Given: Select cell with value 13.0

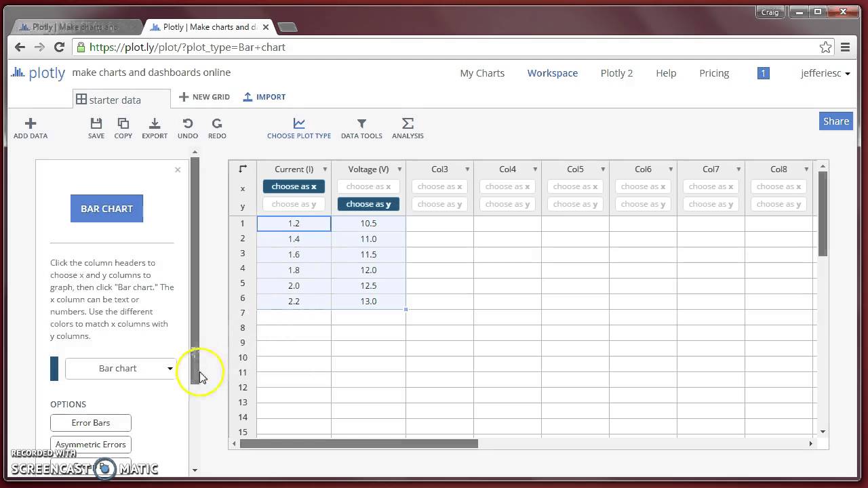Looking at the screenshot, I should 368,301.
